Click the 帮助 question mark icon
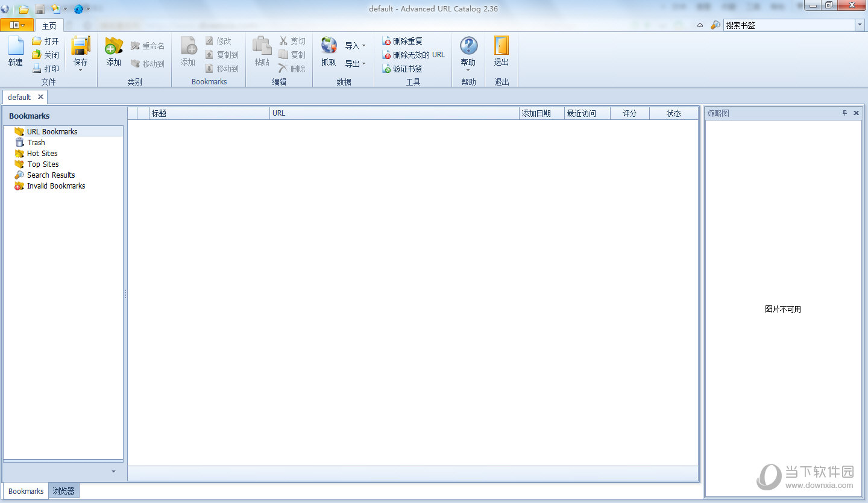This screenshot has width=868, height=503. (x=468, y=46)
